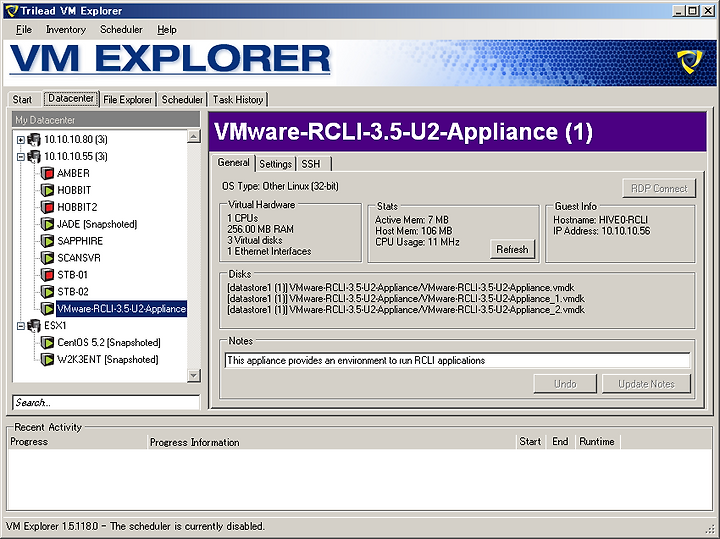The height and width of the screenshot is (539, 720).
Task: Click the VMware-RCLI-3.5-U2-Appliance_2.vmdk disk path
Action: pos(406,310)
